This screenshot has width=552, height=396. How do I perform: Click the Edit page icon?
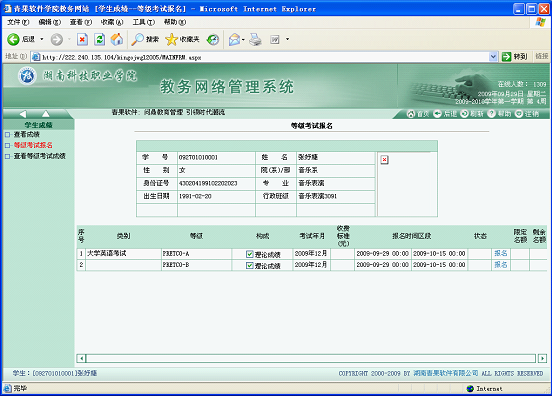point(275,39)
